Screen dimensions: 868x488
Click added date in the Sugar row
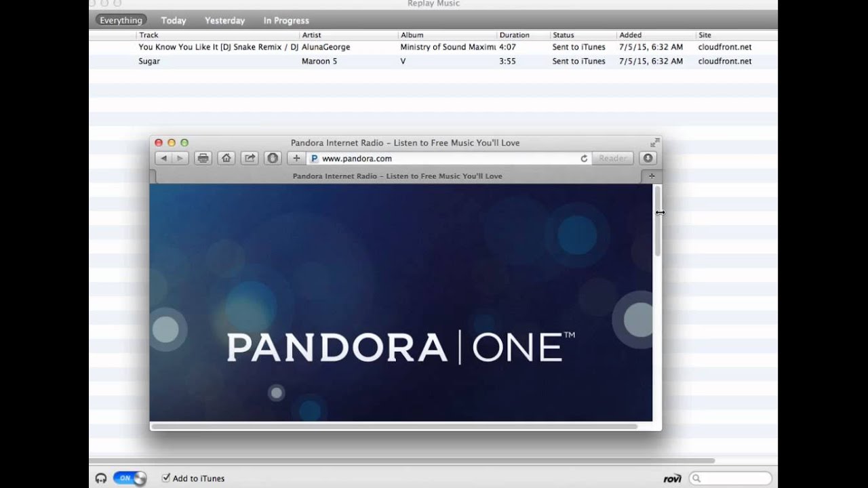[651, 61]
